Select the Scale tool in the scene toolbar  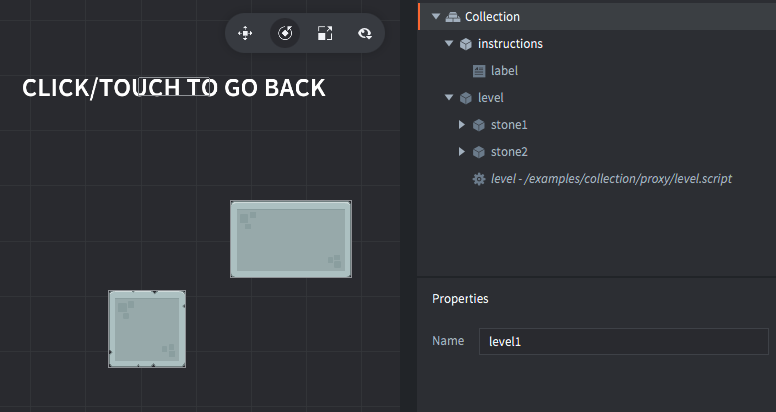325,33
